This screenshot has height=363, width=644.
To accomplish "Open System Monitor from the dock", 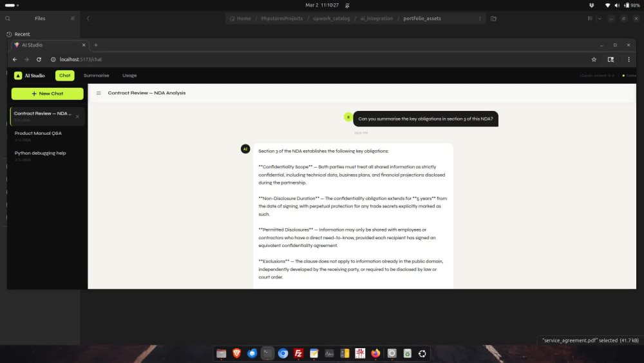I will pyautogui.click(x=329, y=353).
